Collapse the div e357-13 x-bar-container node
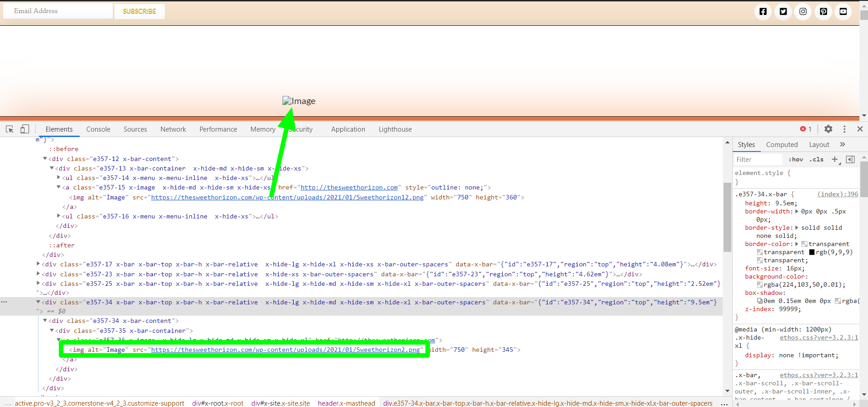This screenshot has height=407, width=868. click(52, 168)
